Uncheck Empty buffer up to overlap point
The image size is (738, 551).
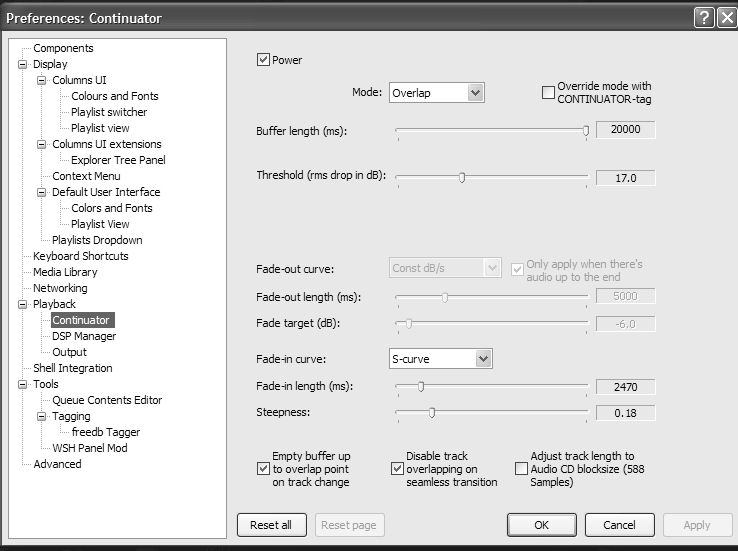(264, 469)
